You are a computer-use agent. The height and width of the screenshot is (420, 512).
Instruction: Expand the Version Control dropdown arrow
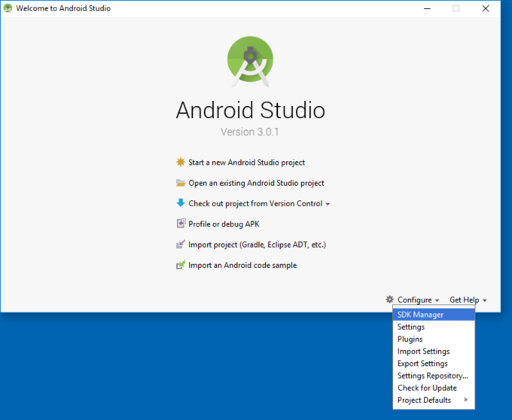point(328,204)
